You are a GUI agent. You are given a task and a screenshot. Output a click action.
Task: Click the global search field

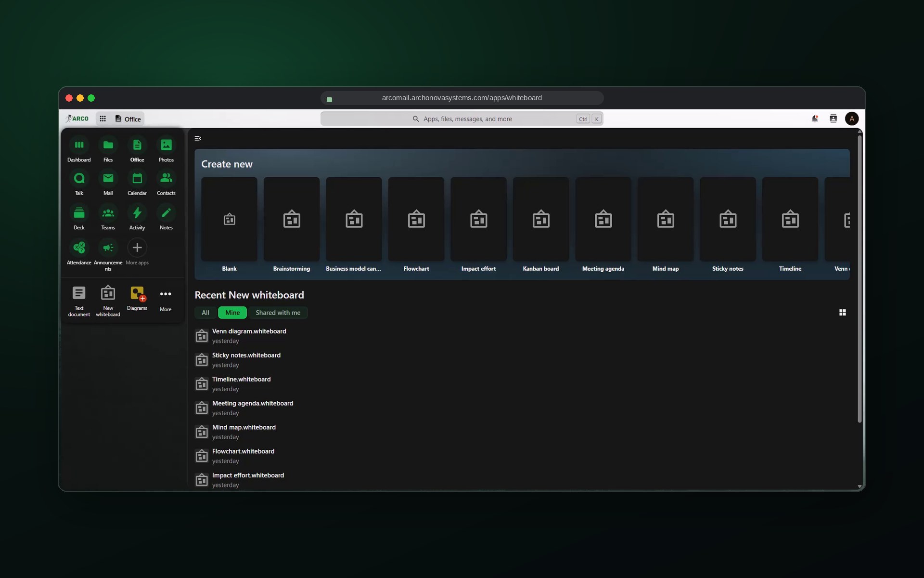[x=462, y=118]
